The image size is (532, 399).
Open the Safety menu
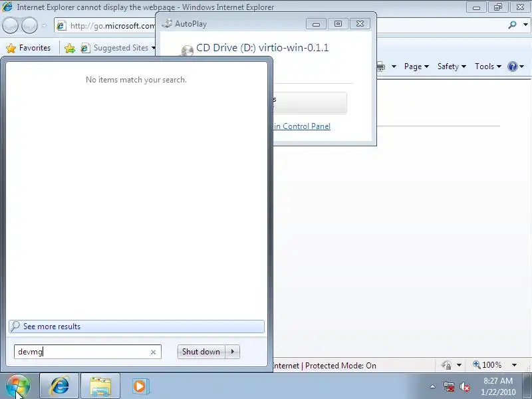tap(452, 66)
